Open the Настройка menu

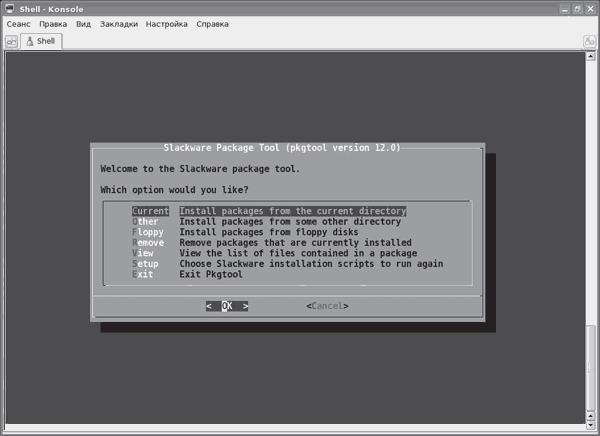tap(166, 24)
